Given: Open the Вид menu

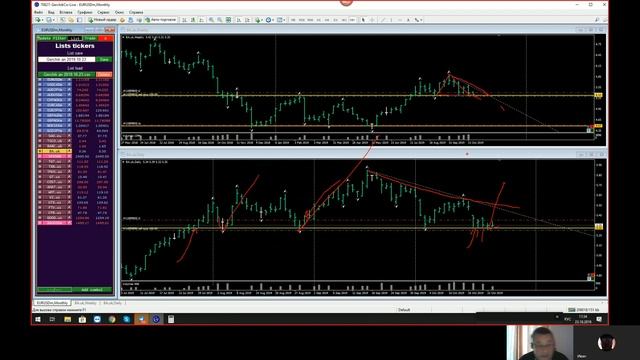Looking at the screenshot, I should [51, 12].
